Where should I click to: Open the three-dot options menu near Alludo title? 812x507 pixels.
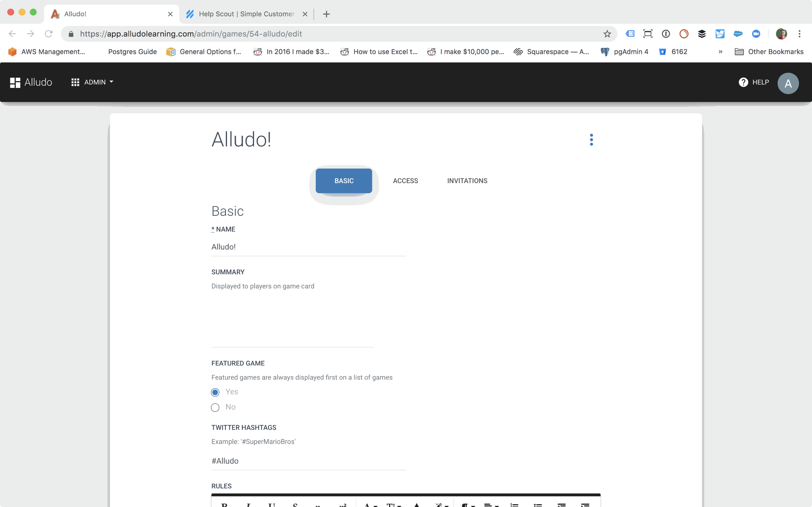coord(591,140)
